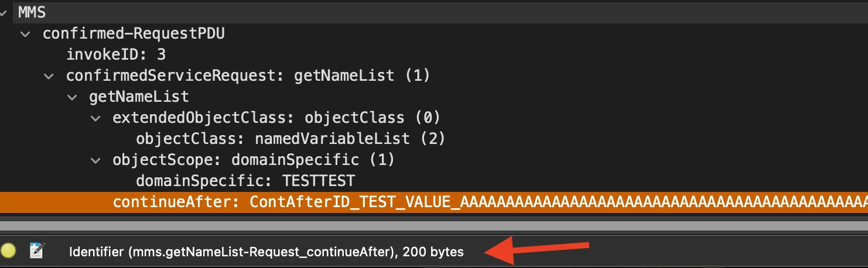Select the confirmed-RequestPDU row text
Image resolution: width=868 pixels, height=268 pixels.
[x=134, y=33]
